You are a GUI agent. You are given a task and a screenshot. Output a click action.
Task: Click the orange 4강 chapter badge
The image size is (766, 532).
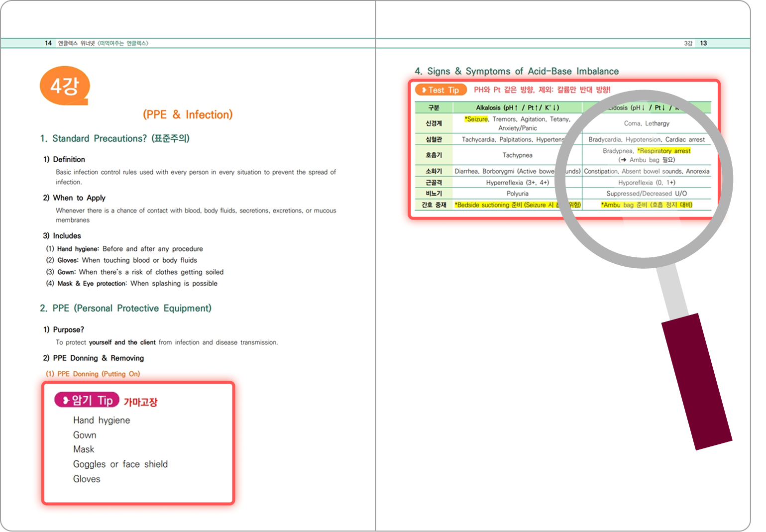[x=64, y=86]
